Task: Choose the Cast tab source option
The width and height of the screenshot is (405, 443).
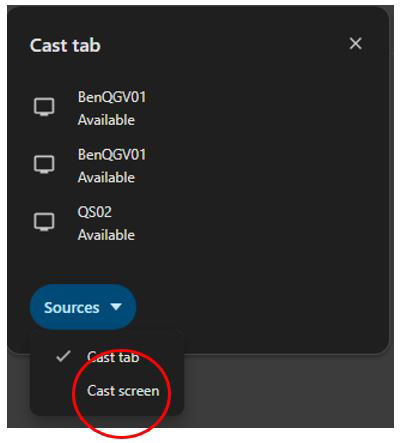Action: 113,357
